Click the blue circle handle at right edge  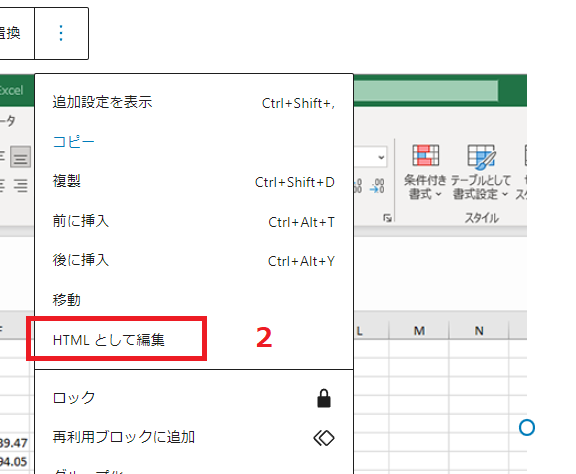pyautogui.click(x=527, y=428)
